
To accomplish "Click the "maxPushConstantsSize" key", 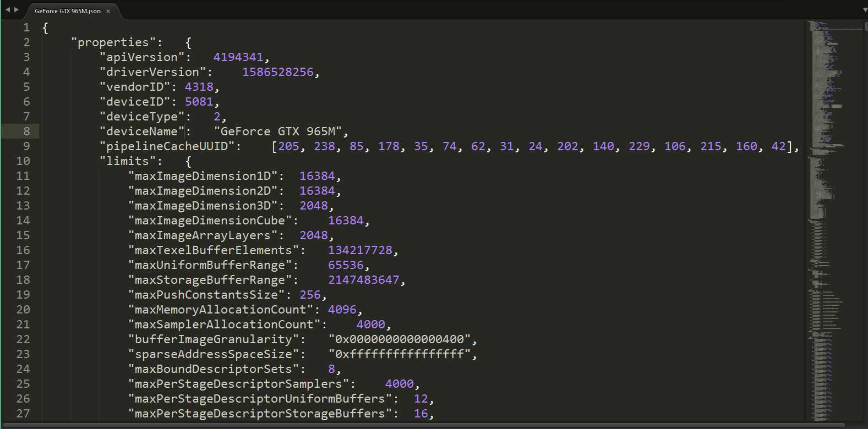I will coord(206,295).
